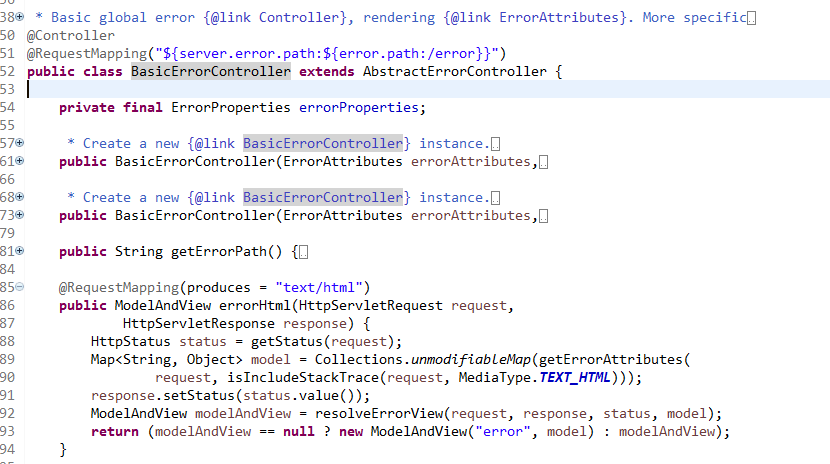Click the "error" string literal on line 93

[503, 431]
